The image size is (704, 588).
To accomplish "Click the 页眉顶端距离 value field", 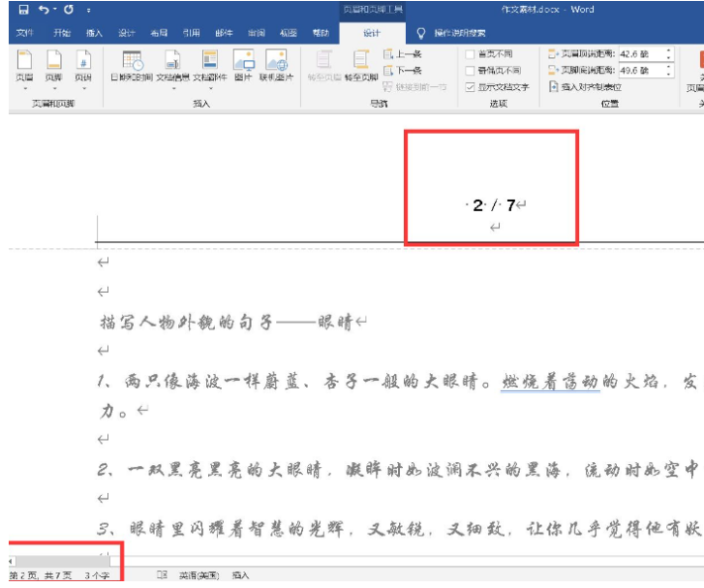I will [641, 54].
